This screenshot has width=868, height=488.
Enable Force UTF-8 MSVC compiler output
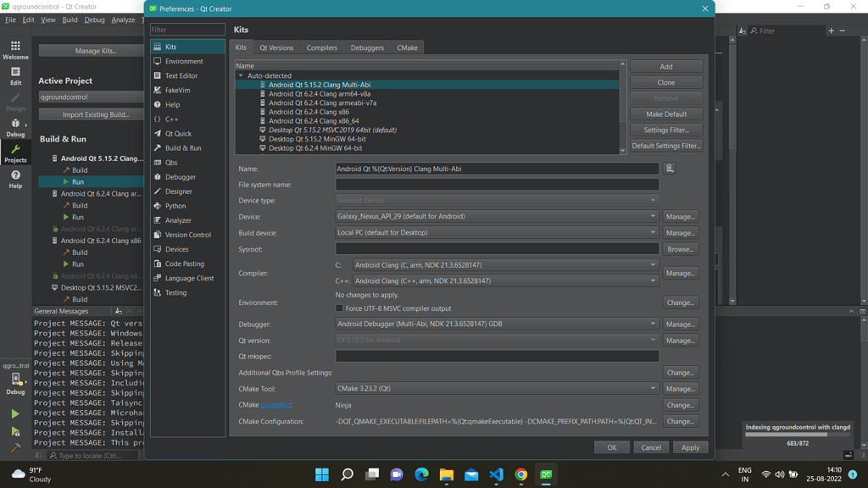coord(339,308)
